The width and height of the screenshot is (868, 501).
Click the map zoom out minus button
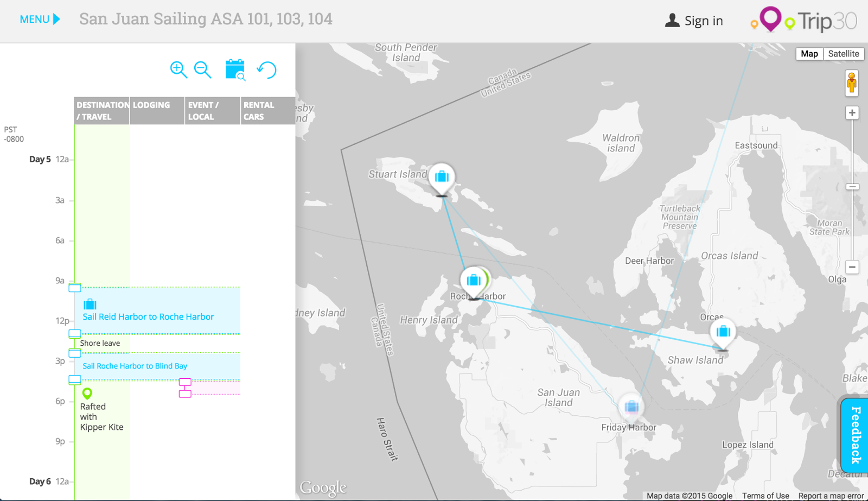[x=852, y=267]
